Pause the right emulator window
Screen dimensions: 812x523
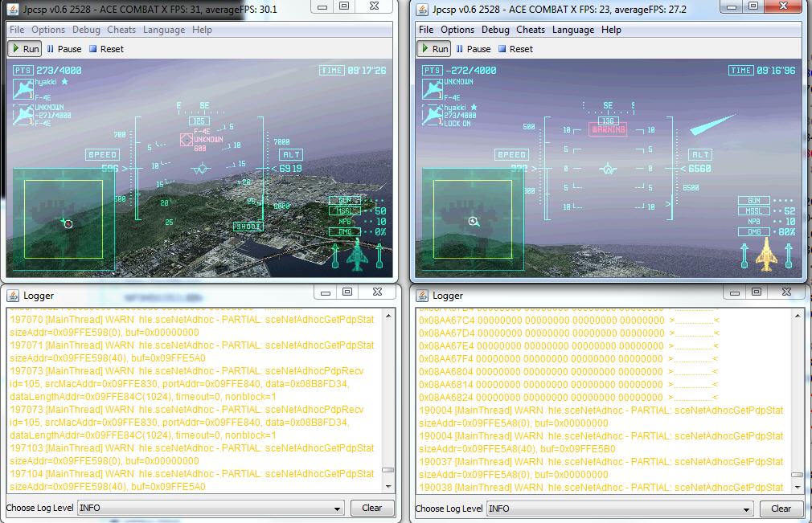473,49
